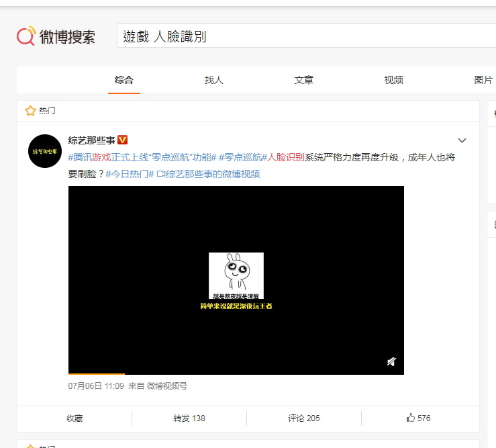Like the post with thumbs-up 576
496x448 pixels.
pyautogui.click(x=419, y=418)
